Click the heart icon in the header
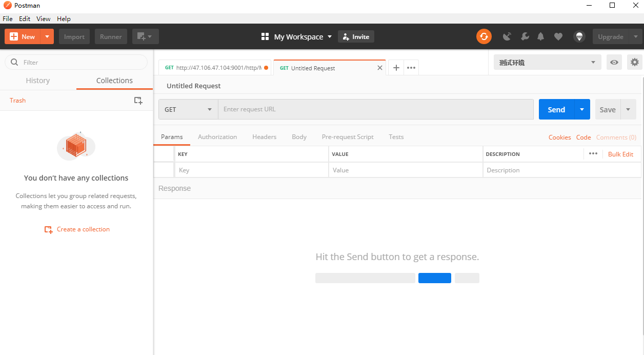The image size is (644, 355). (558, 36)
